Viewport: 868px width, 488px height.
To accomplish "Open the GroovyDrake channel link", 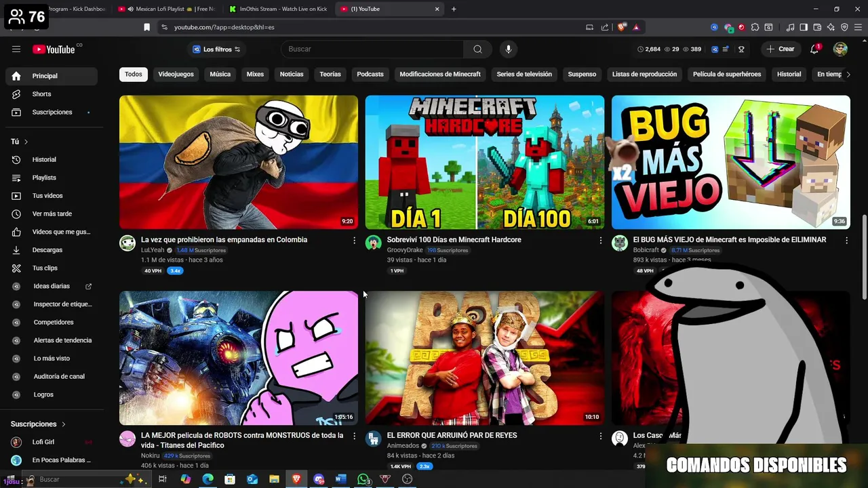I will tap(405, 250).
